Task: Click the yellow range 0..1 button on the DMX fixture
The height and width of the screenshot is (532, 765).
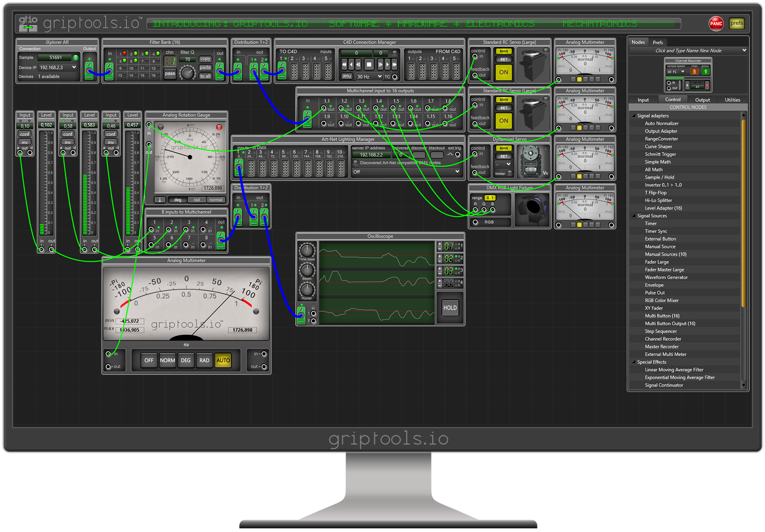Action: coord(490,198)
